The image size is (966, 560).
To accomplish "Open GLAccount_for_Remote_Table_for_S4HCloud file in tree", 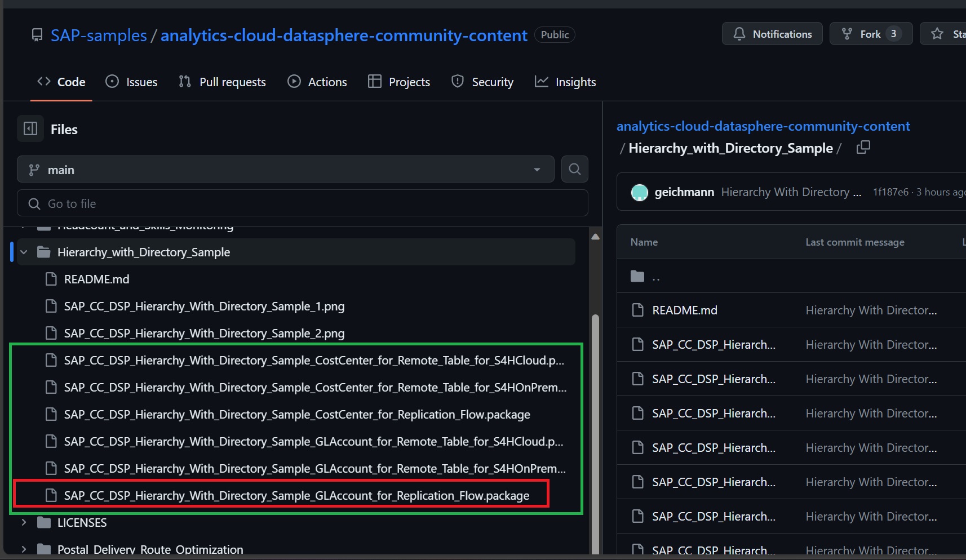I will pyautogui.click(x=314, y=441).
